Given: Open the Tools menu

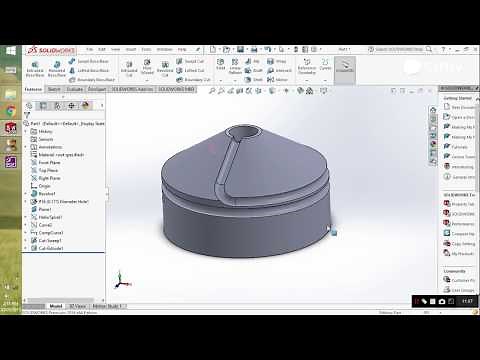Looking at the screenshot, I should coord(146,49).
